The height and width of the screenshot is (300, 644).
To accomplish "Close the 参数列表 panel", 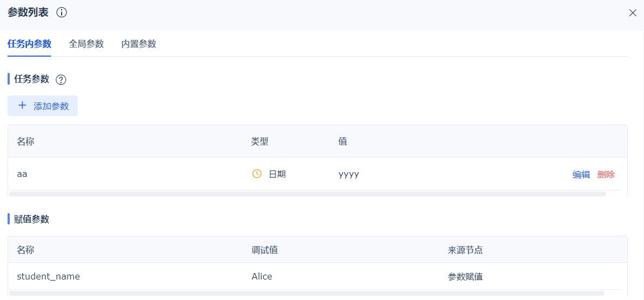I will point(633,13).
